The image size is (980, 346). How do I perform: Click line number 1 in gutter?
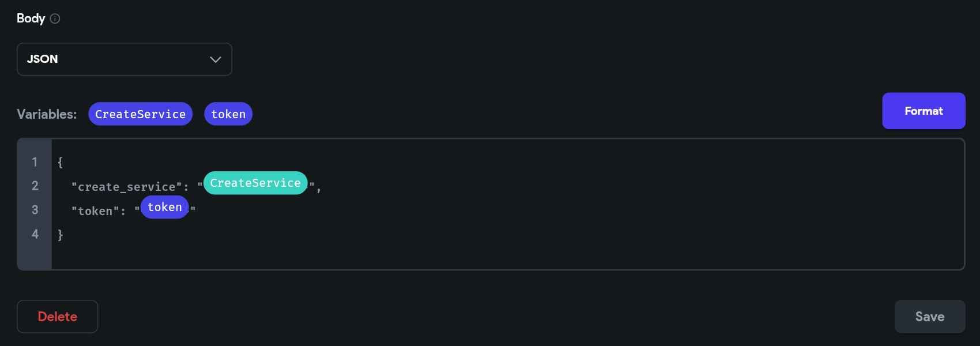pyautogui.click(x=35, y=162)
